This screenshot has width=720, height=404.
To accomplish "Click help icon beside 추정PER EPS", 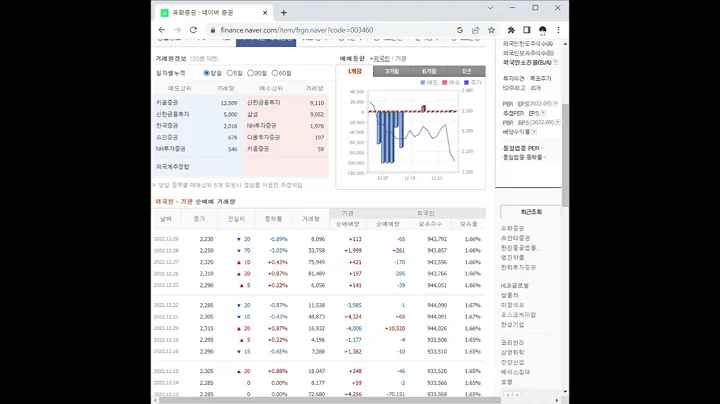I will (x=543, y=113).
